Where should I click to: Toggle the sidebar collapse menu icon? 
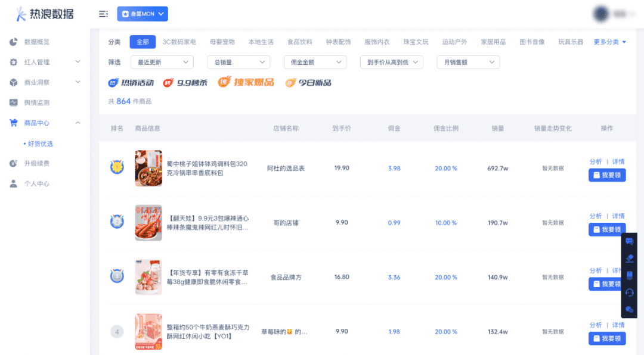103,14
